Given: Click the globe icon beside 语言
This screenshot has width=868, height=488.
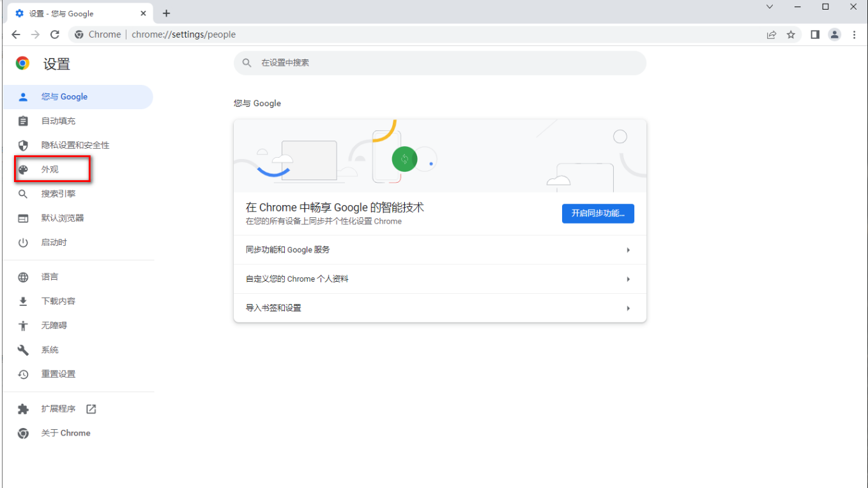Looking at the screenshot, I should [x=23, y=277].
